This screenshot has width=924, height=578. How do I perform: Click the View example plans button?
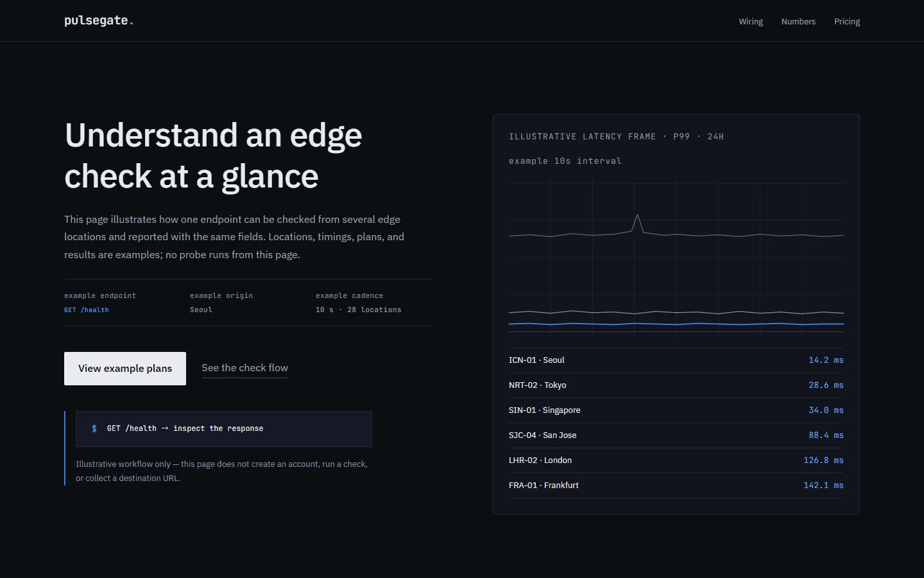[125, 369]
